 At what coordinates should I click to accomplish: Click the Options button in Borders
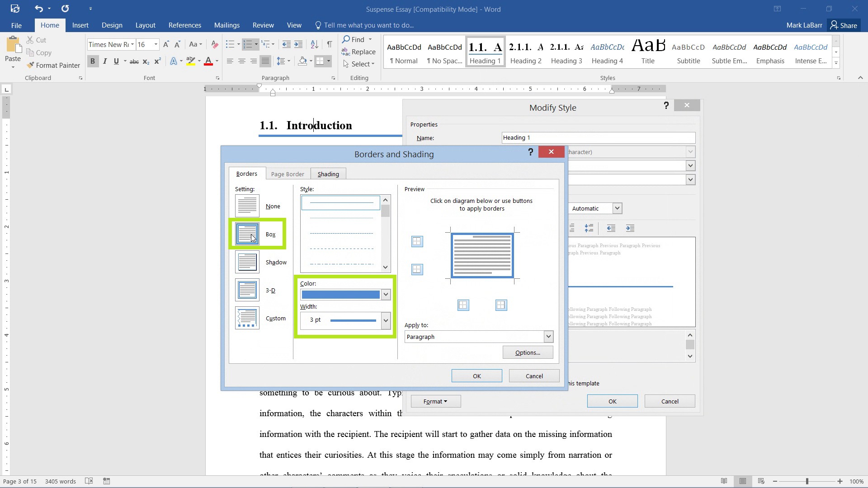click(528, 352)
